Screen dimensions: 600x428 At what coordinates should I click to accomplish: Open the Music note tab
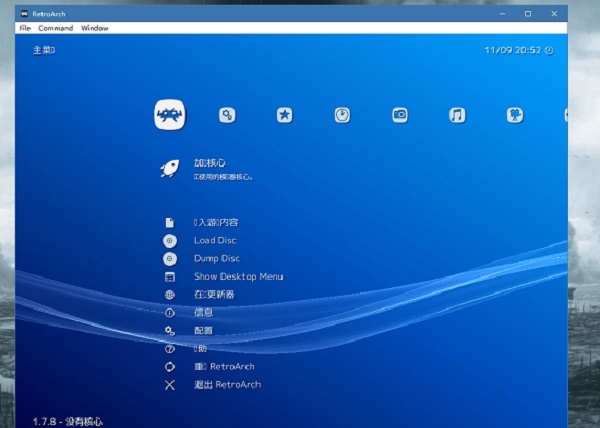click(457, 115)
